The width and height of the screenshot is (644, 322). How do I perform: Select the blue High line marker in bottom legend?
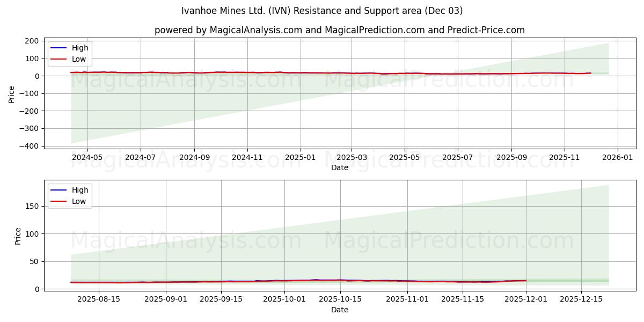(59, 189)
